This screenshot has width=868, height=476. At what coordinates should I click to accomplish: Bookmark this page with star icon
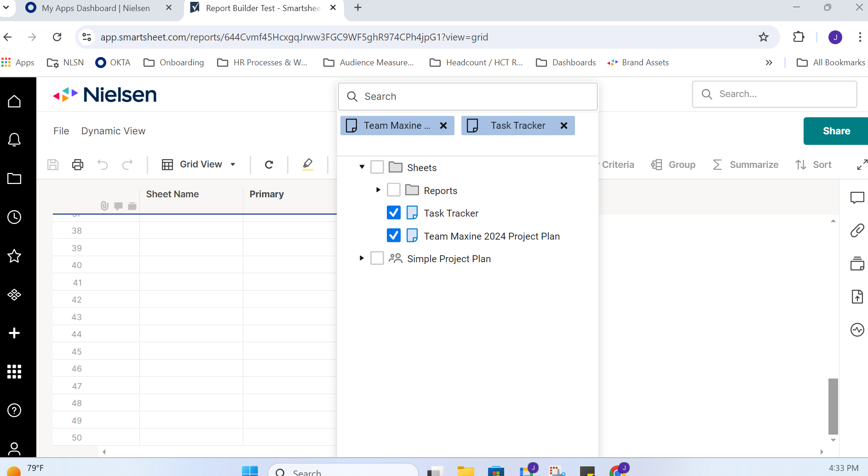pyautogui.click(x=764, y=37)
